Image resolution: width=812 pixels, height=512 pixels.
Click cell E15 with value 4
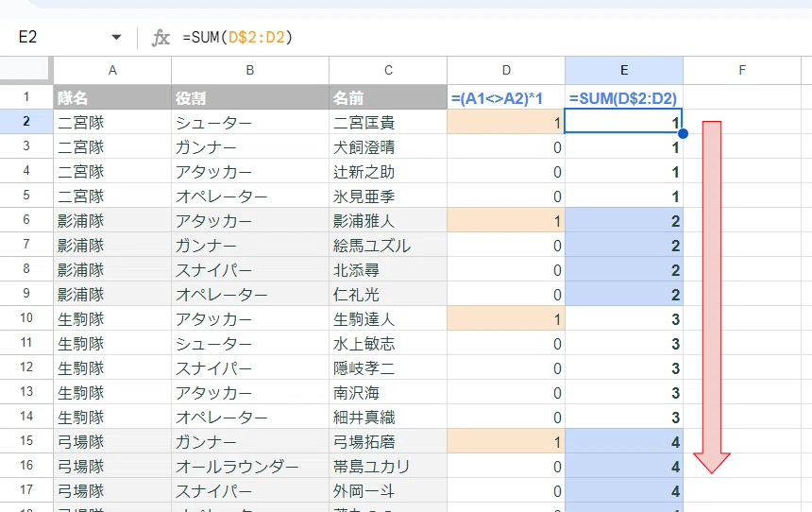(624, 441)
